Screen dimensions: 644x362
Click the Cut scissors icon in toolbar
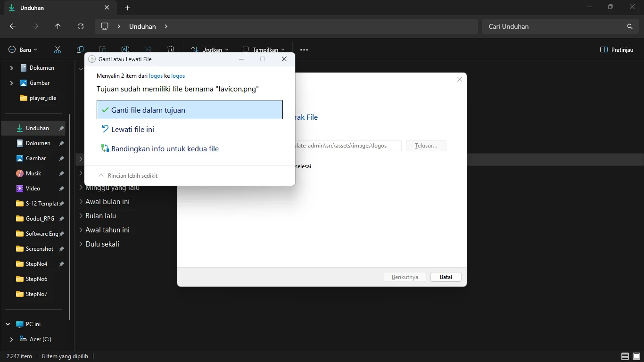(x=58, y=49)
